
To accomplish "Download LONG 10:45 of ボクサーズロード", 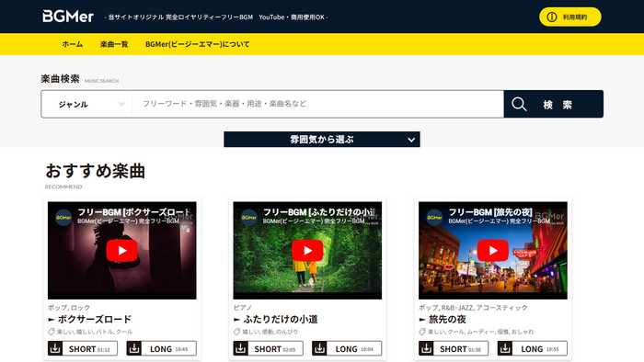I will (161, 348).
